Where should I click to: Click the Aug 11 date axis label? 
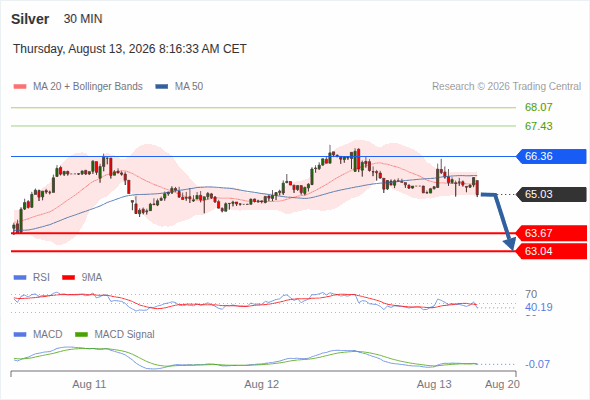tap(89, 385)
